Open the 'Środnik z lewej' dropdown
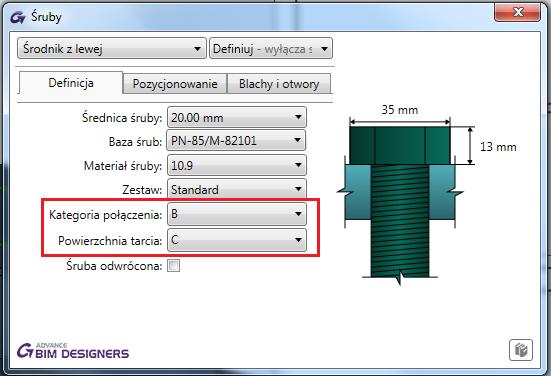Screen dimensions: 551x376 tap(111, 48)
